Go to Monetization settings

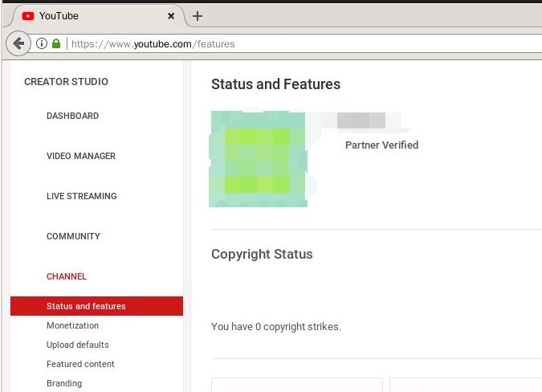pyautogui.click(x=72, y=325)
